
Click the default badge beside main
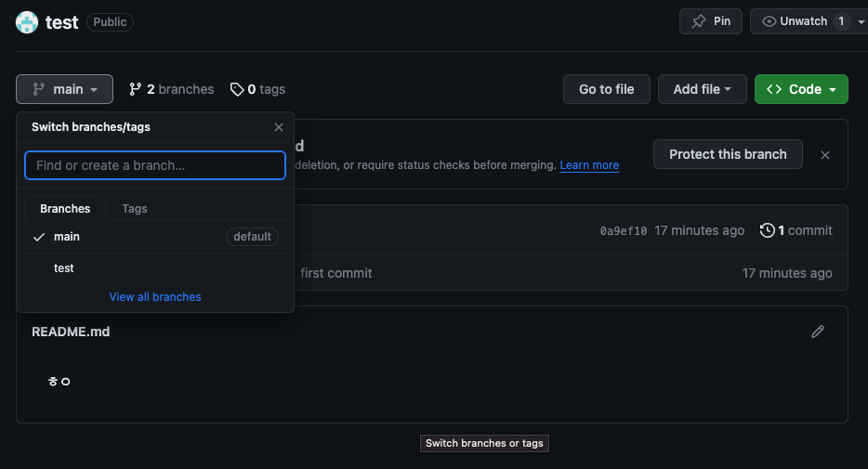tap(252, 237)
